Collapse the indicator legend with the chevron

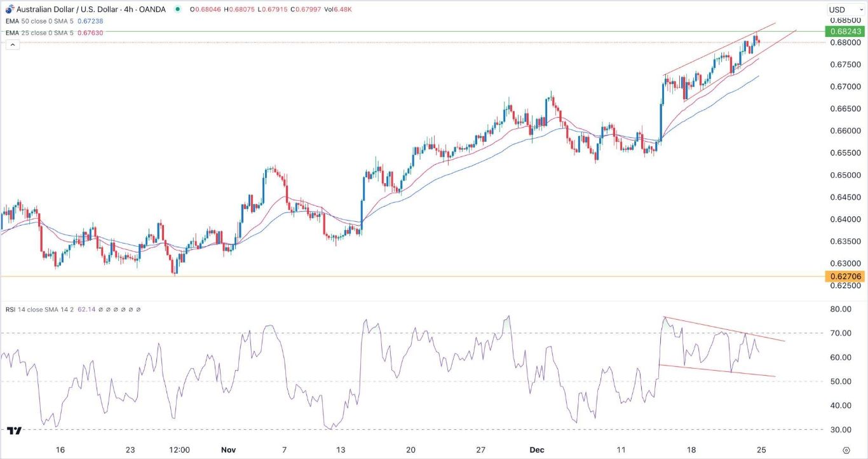point(11,45)
